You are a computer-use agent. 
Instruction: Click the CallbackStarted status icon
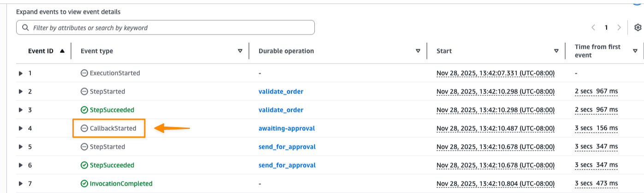84,129
